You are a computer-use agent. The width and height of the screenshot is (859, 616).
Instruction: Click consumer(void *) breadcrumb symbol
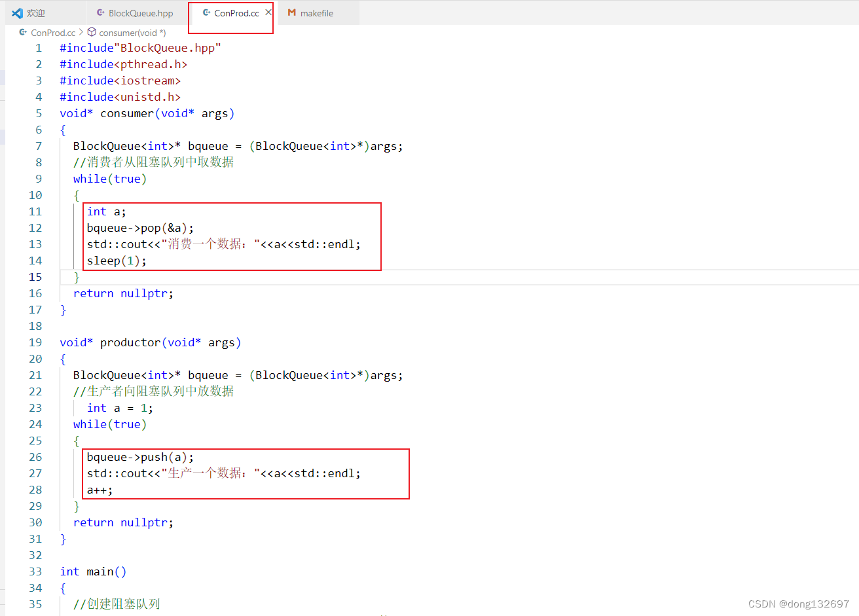tap(132, 33)
